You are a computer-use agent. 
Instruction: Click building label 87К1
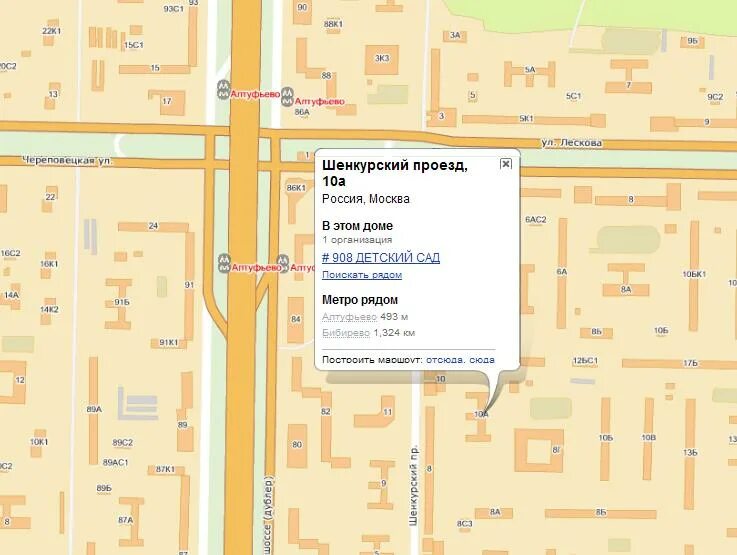pos(165,469)
